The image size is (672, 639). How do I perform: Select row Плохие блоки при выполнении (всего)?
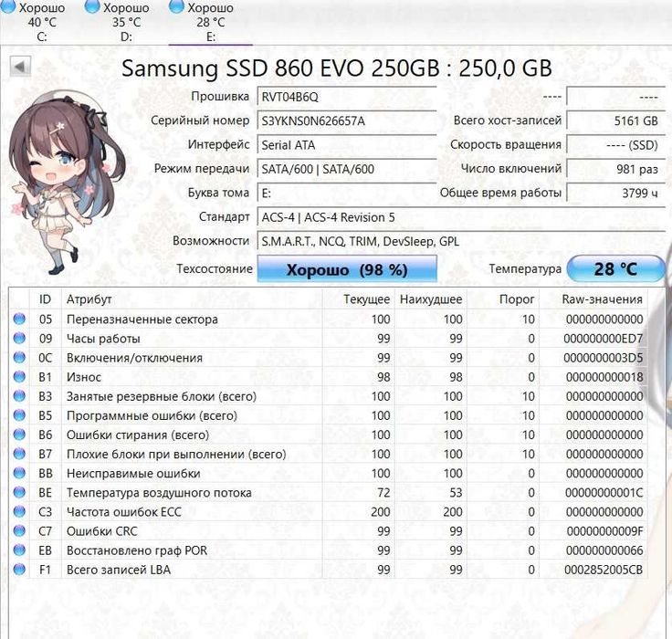(329, 455)
